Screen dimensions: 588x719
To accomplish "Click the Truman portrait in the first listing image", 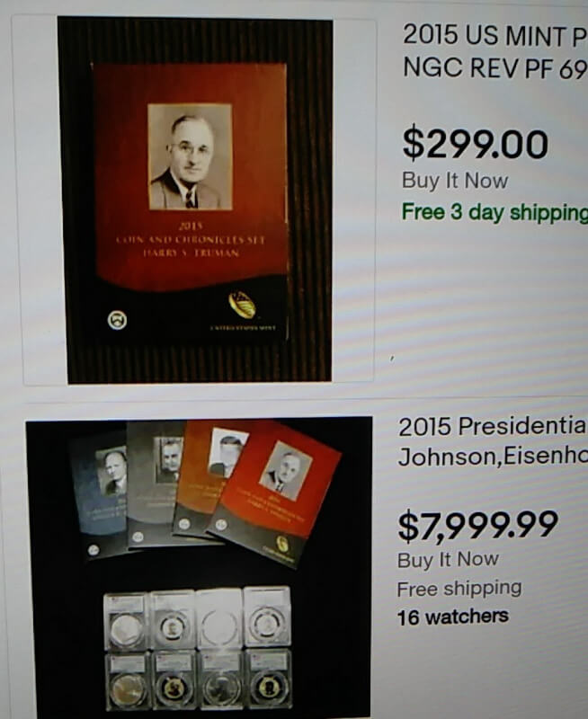I will pyautogui.click(x=190, y=156).
